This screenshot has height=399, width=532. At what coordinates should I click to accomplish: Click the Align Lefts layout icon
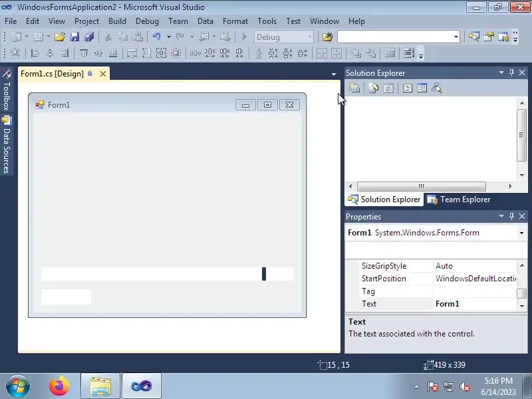(x=35, y=53)
